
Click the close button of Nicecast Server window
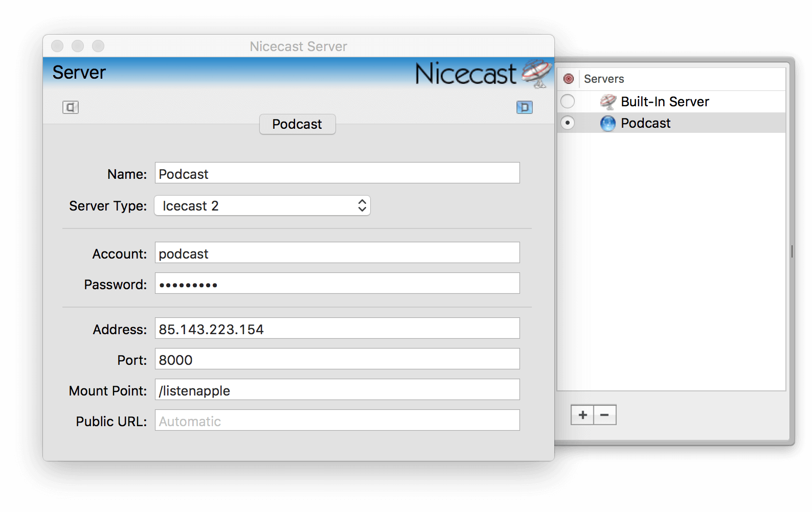(57, 46)
